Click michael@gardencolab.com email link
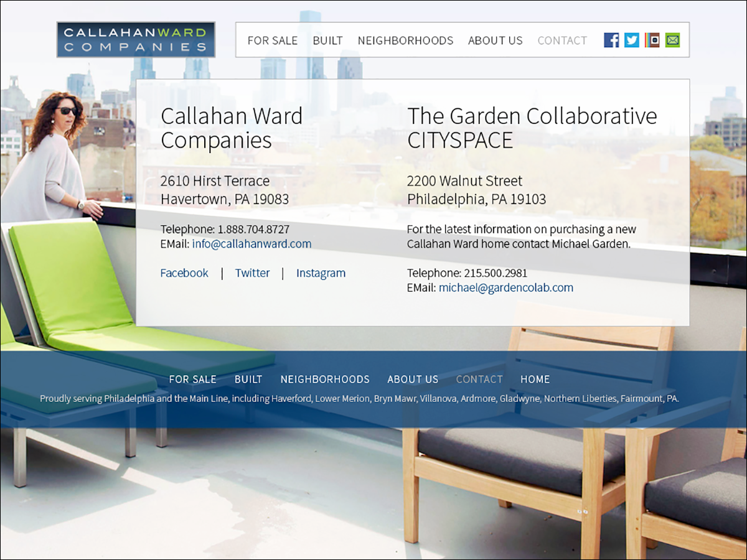Image resolution: width=747 pixels, height=560 pixels. point(506,287)
